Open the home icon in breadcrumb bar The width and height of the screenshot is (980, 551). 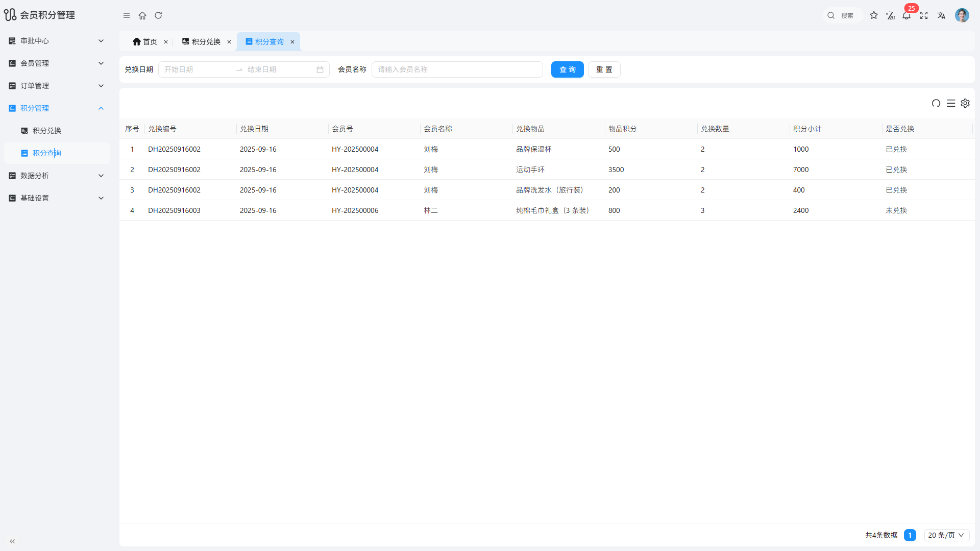tap(142, 16)
